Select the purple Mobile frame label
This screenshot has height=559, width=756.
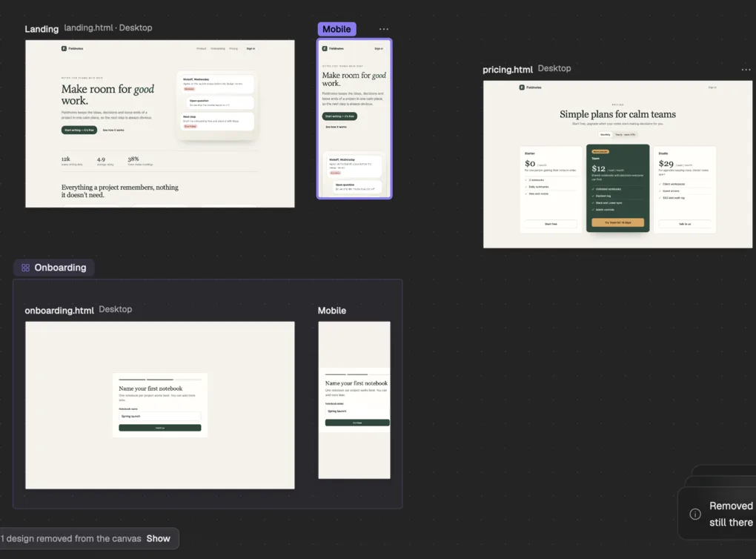336,29
